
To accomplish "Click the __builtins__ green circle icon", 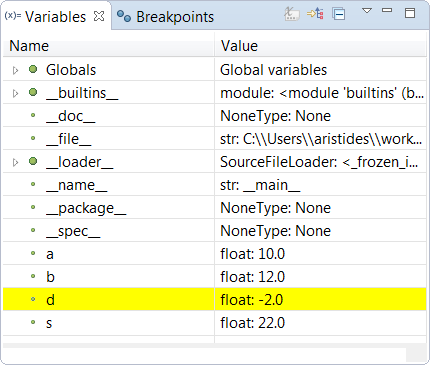I will pos(33,92).
